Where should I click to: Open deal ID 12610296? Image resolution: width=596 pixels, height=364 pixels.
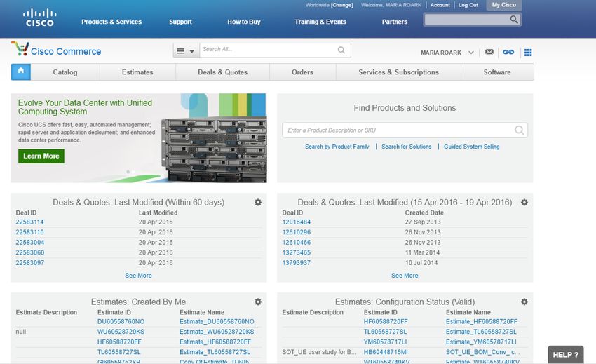point(297,232)
